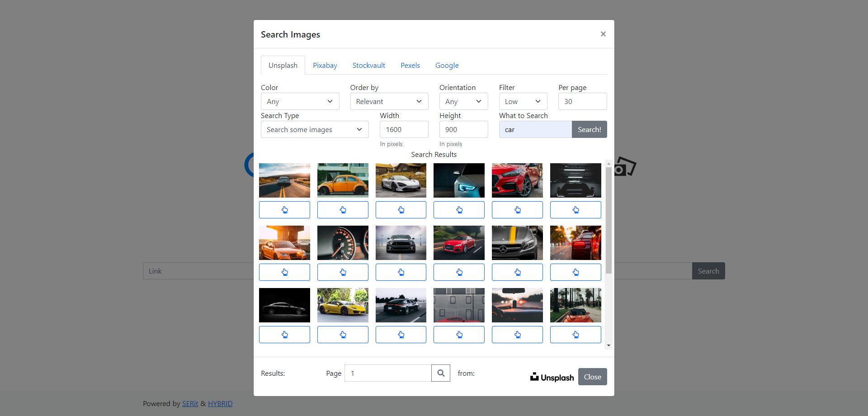Click select button under orange Beetle car

pos(343,210)
